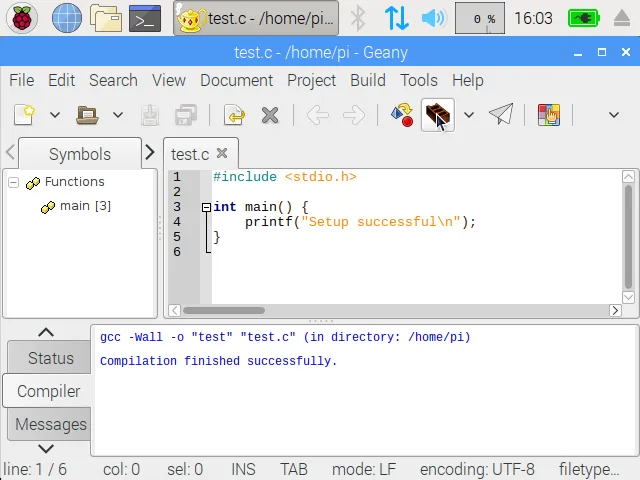Close current file with X toolbar icon
Image resolution: width=640 pixels, height=480 pixels.
270,115
